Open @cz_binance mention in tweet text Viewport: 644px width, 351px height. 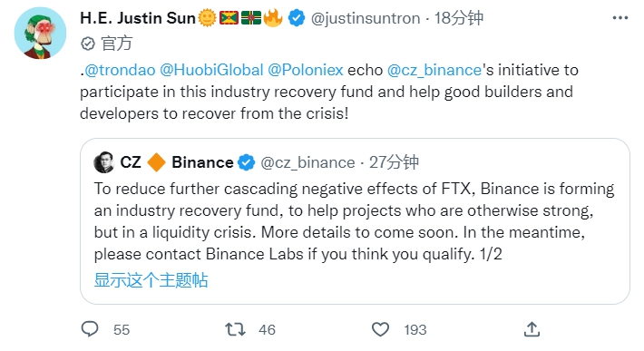(434, 70)
